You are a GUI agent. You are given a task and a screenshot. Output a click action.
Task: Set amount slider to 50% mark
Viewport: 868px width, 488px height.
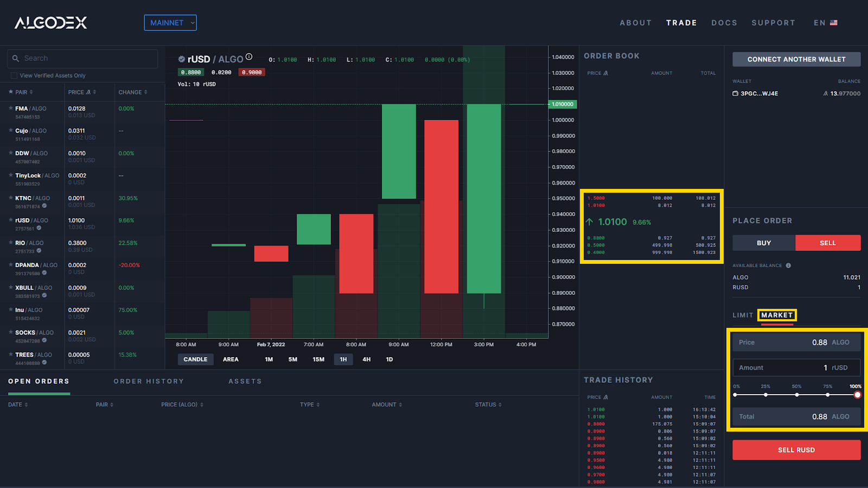796,395
